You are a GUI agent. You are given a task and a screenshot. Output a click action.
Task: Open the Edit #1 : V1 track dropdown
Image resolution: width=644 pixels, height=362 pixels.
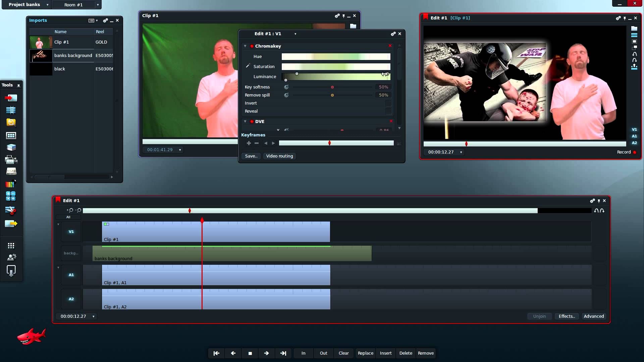click(x=295, y=34)
